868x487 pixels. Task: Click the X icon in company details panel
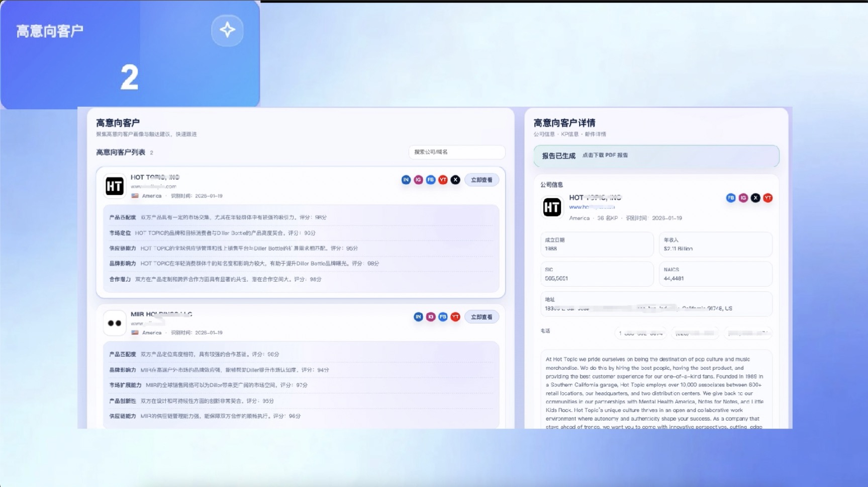tap(755, 198)
